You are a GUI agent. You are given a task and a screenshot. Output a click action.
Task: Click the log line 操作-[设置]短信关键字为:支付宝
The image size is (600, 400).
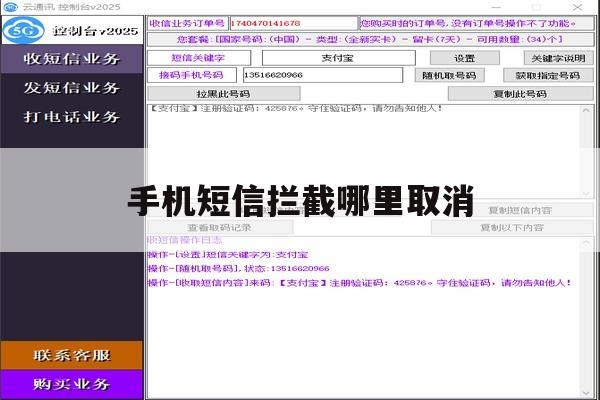(228, 255)
